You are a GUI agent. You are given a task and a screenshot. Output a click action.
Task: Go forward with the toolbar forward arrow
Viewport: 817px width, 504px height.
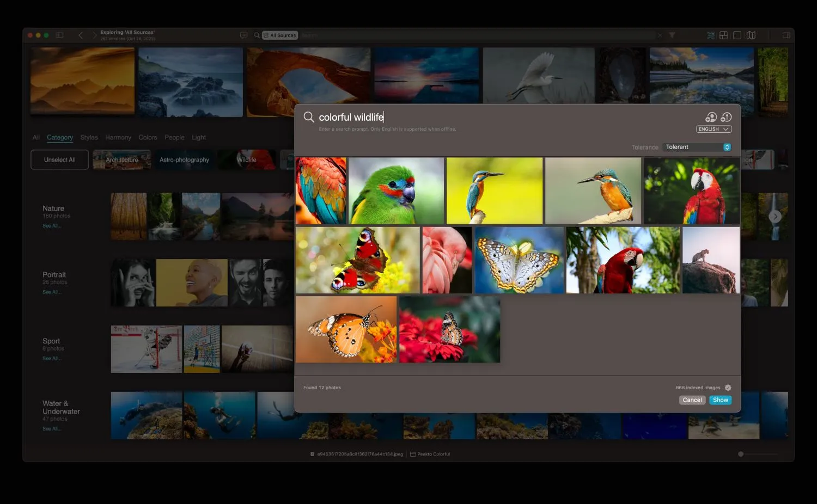click(94, 35)
